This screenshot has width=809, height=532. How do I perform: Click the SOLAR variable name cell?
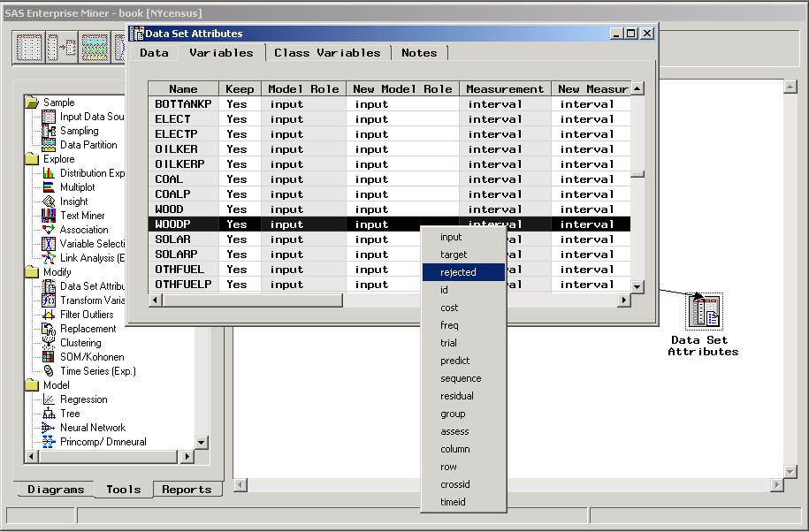[183, 239]
